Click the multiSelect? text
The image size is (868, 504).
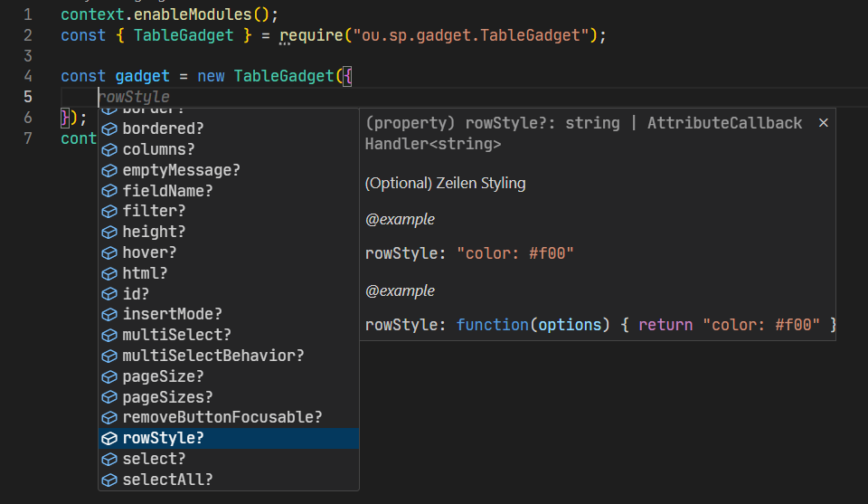tap(176, 335)
